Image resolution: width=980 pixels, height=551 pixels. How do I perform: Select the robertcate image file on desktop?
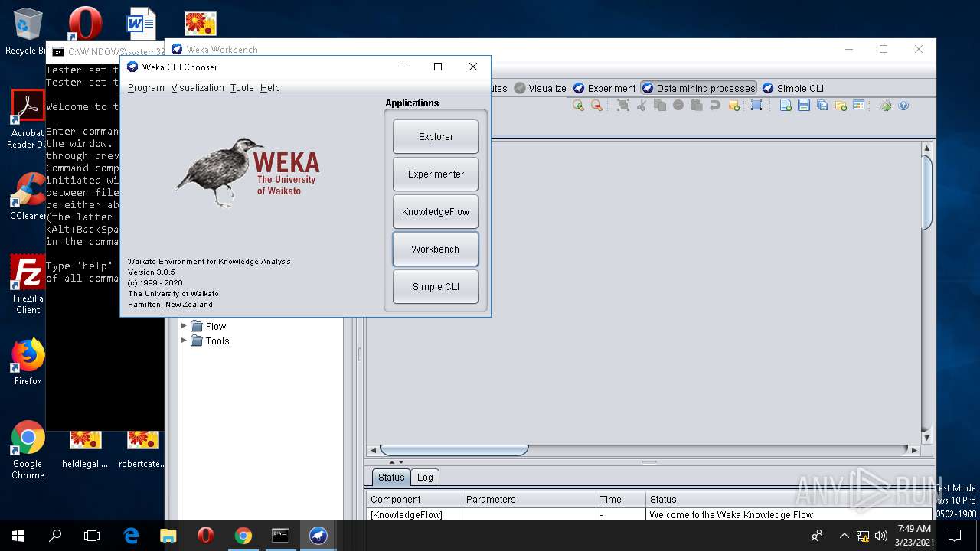(x=142, y=448)
